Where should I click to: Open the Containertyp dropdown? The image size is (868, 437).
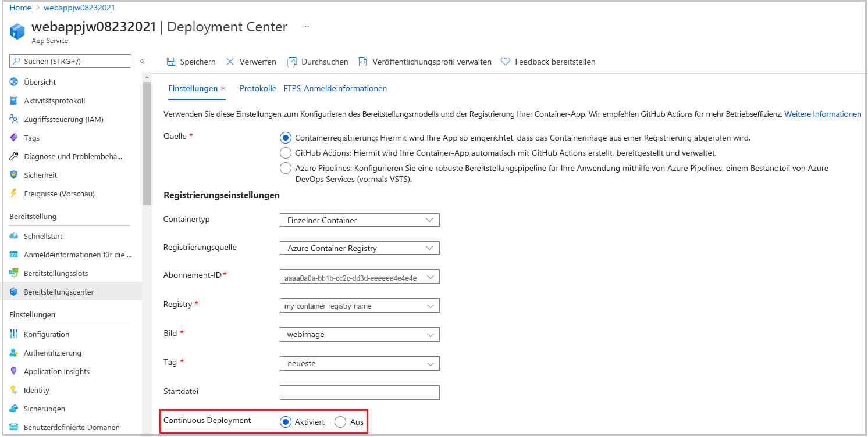tap(360, 220)
